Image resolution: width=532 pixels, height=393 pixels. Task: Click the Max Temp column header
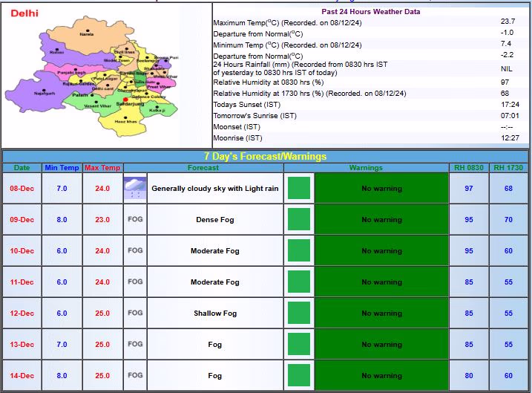click(x=102, y=168)
